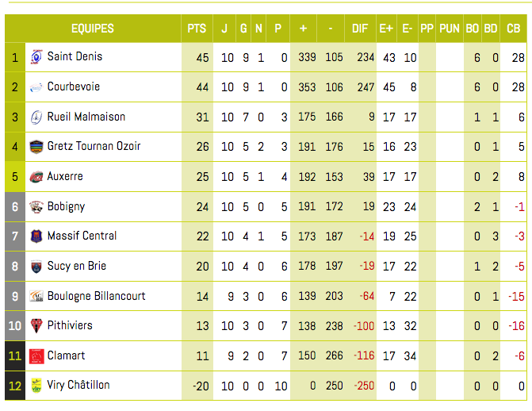532x411 pixels.
Task: Click the Auxerre team logo
Action: coord(36,177)
